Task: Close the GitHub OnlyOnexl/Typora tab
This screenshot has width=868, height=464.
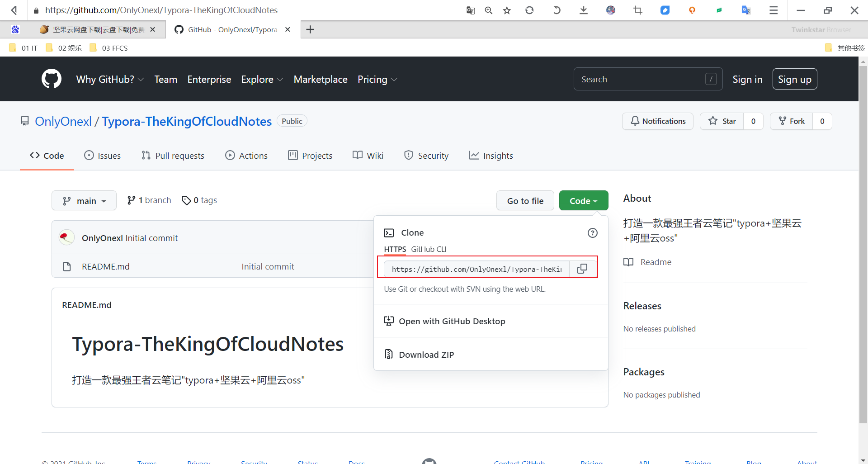Action: coord(288,29)
